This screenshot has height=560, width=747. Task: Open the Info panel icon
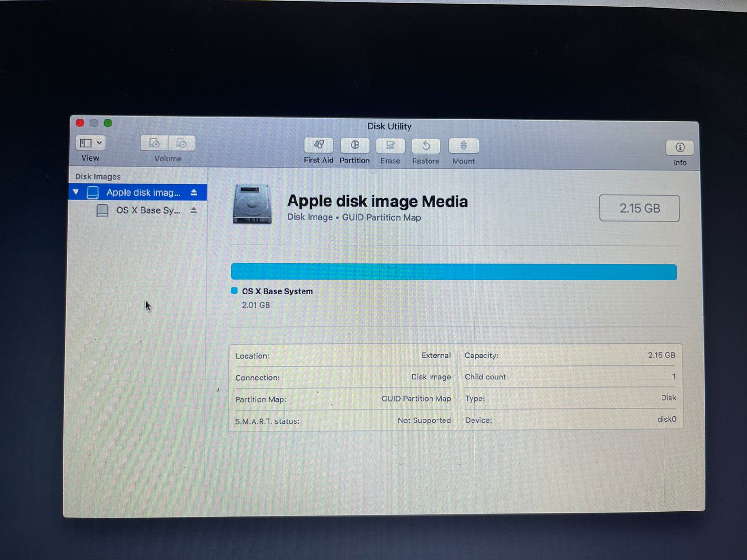[680, 148]
